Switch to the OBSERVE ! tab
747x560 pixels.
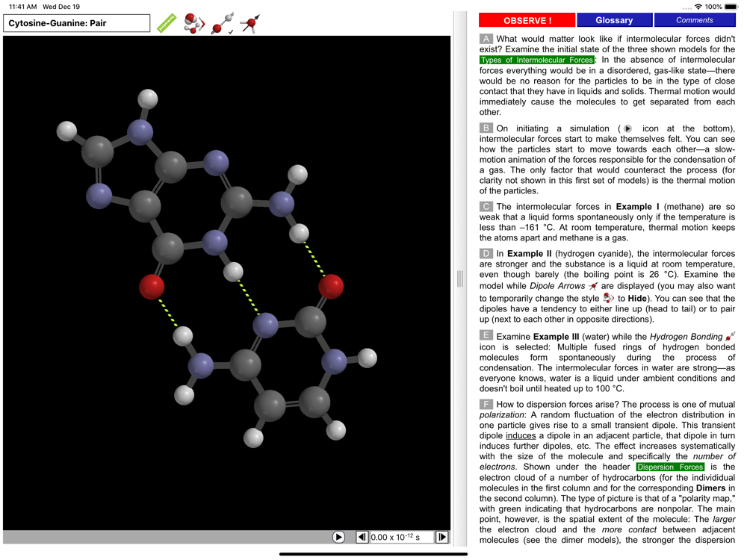tap(527, 20)
